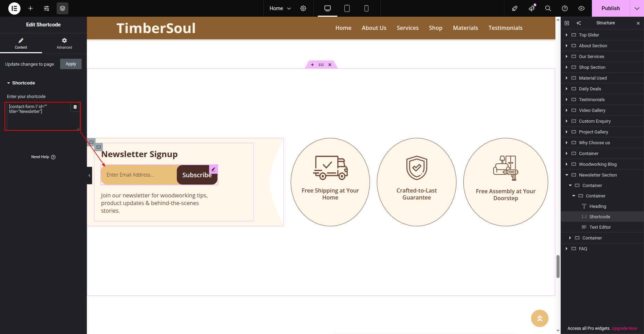
Task: Open page settings gear icon
Action: click(303, 8)
